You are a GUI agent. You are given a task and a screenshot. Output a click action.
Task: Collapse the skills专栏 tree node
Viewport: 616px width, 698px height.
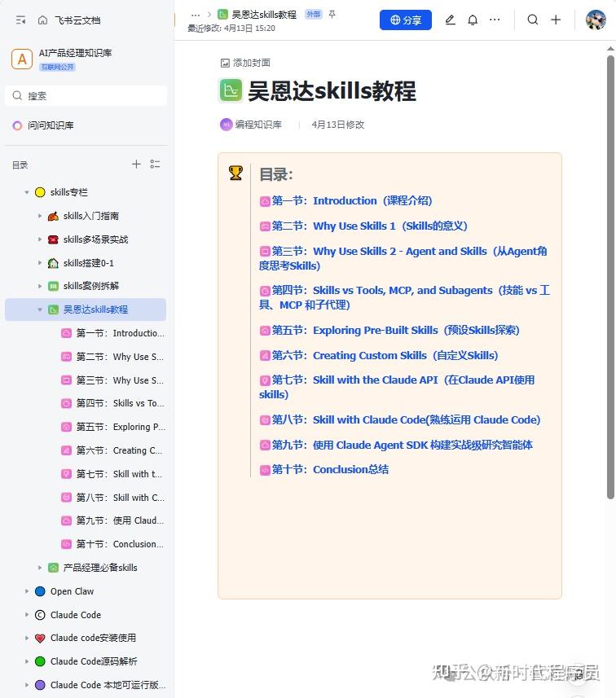click(x=27, y=192)
